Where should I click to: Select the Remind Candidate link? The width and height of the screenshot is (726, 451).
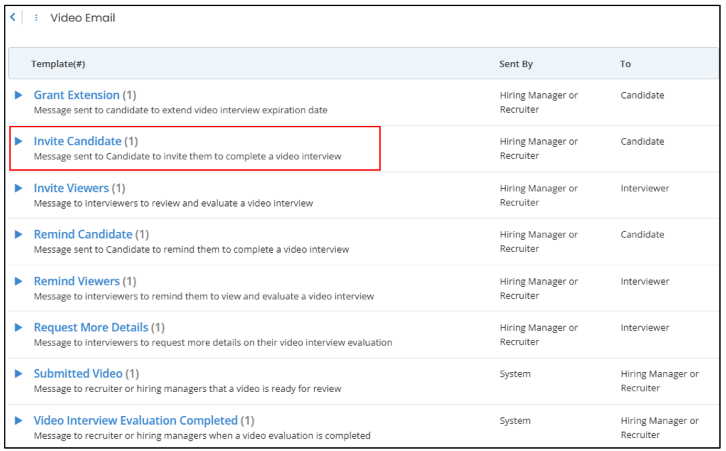83,234
